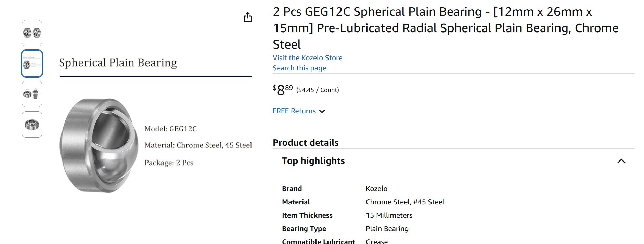Click the $8.89 price
Image resolution: width=644 pixels, height=244 pixels.
tap(283, 90)
